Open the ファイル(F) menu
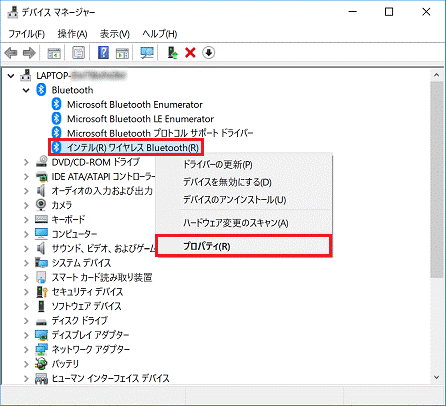This screenshot has height=406, width=446. coord(26,34)
